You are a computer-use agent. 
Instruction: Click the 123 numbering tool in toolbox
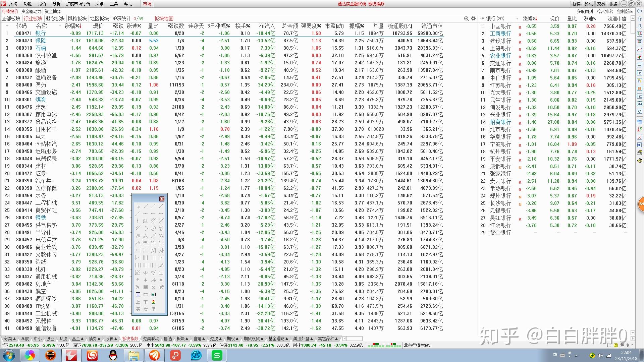tap(146, 221)
